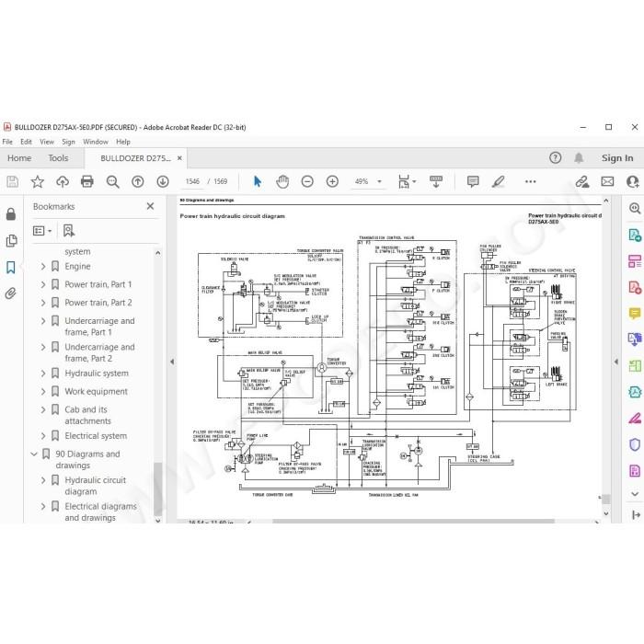Expand Cab and its attachments bookmark
The height and width of the screenshot is (644, 644).
pos(43,409)
